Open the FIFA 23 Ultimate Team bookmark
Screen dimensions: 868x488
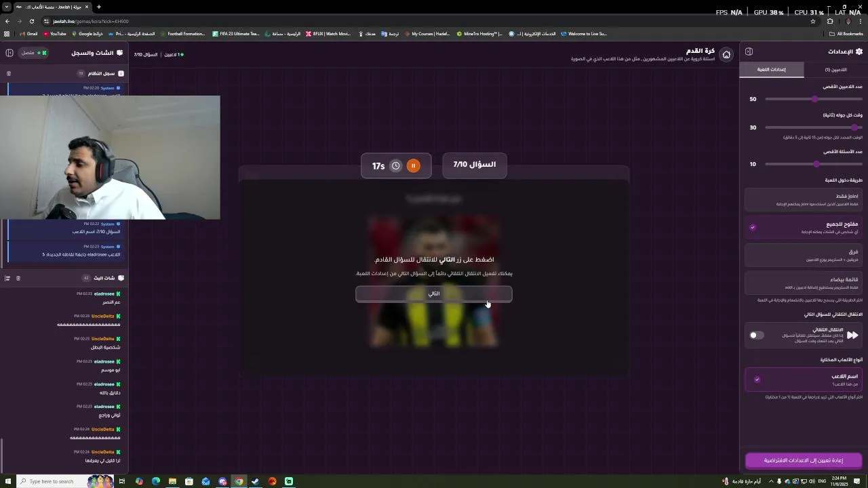pyautogui.click(x=236, y=33)
